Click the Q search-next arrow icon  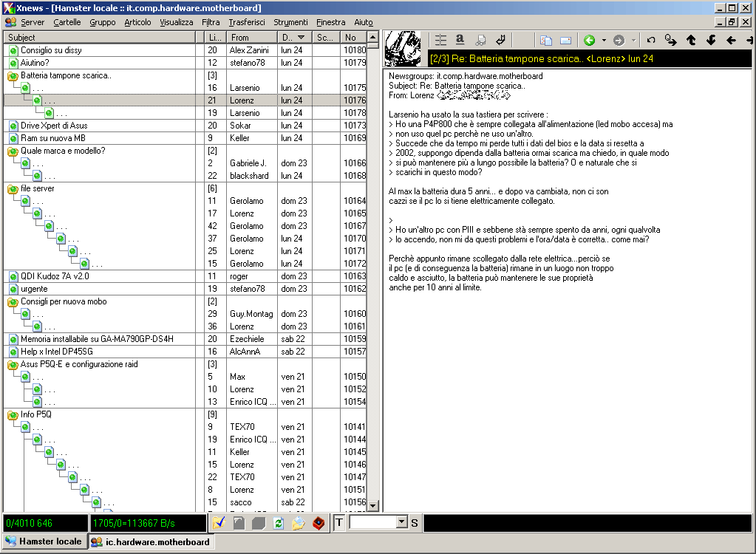click(x=671, y=40)
